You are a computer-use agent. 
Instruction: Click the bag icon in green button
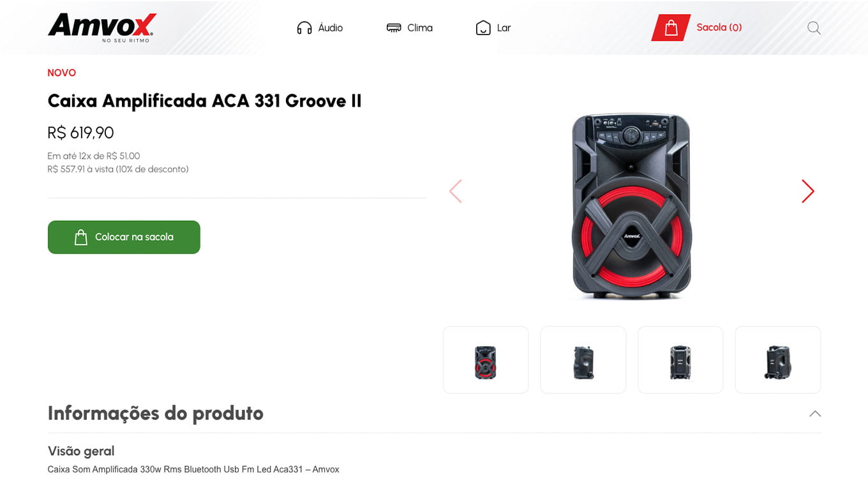click(x=81, y=237)
